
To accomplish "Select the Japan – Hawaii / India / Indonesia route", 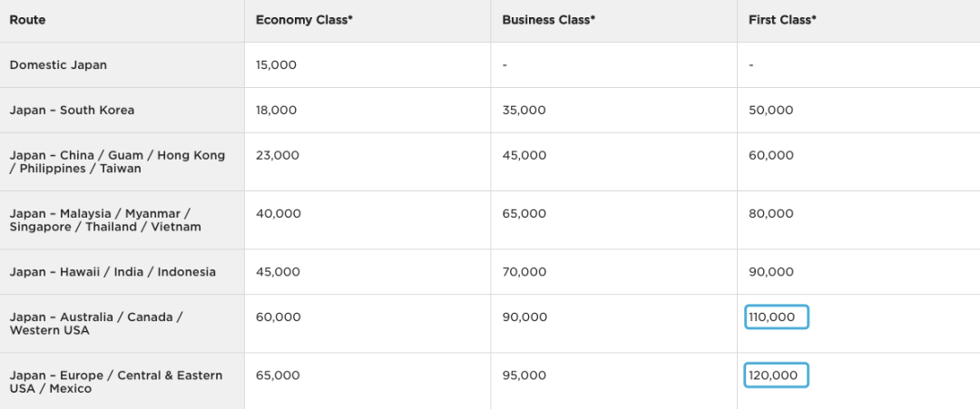I will click(x=113, y=272).
